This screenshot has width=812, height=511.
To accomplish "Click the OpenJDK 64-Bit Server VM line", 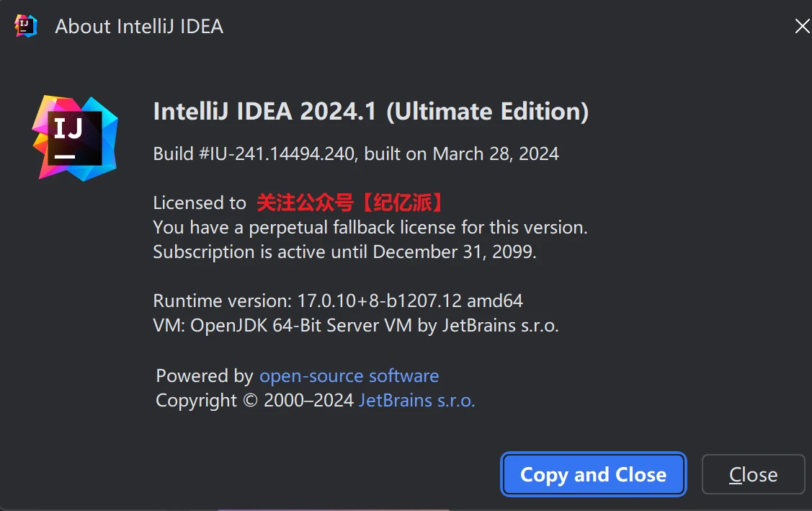I will coord(356,325).
